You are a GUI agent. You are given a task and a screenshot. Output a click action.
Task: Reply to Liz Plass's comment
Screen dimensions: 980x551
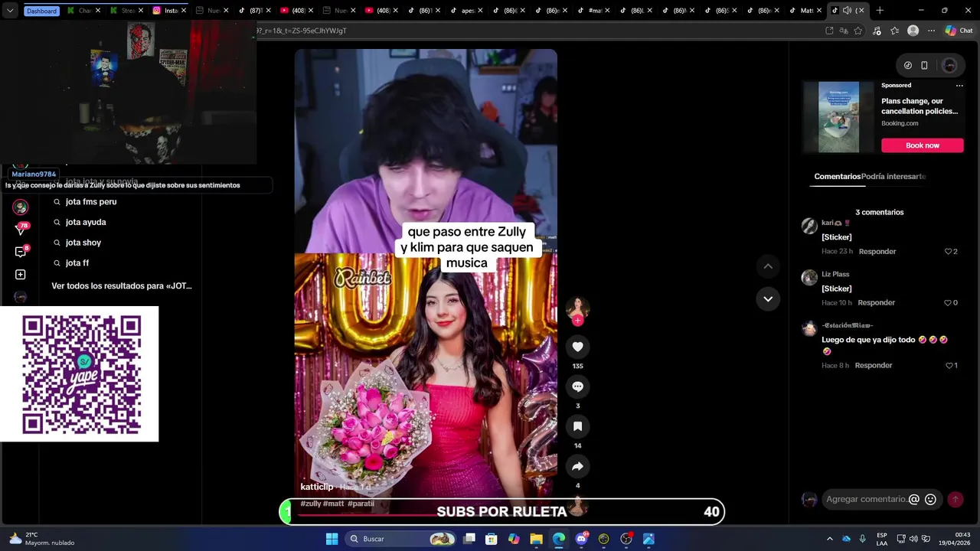877,303
